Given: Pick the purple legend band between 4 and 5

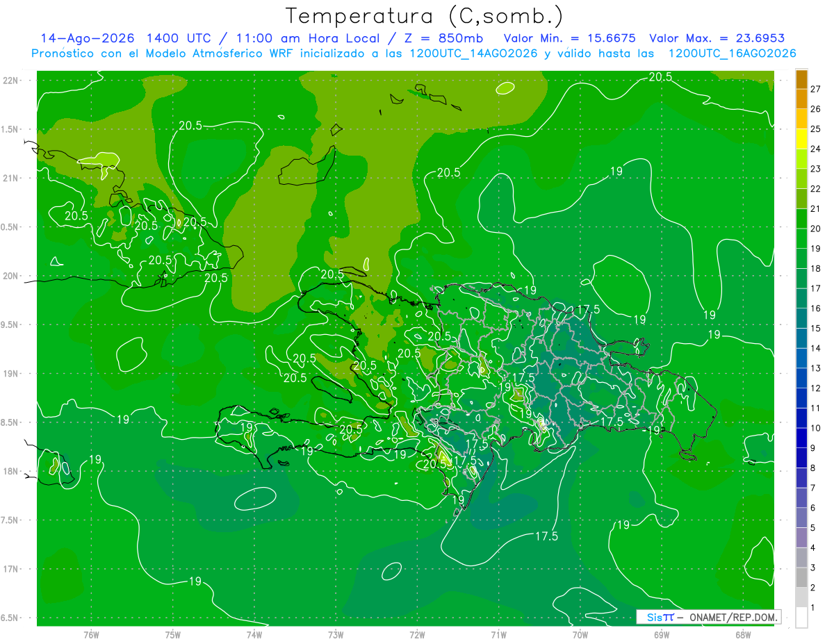Looking at the screenshot, I should coord(801,538).
